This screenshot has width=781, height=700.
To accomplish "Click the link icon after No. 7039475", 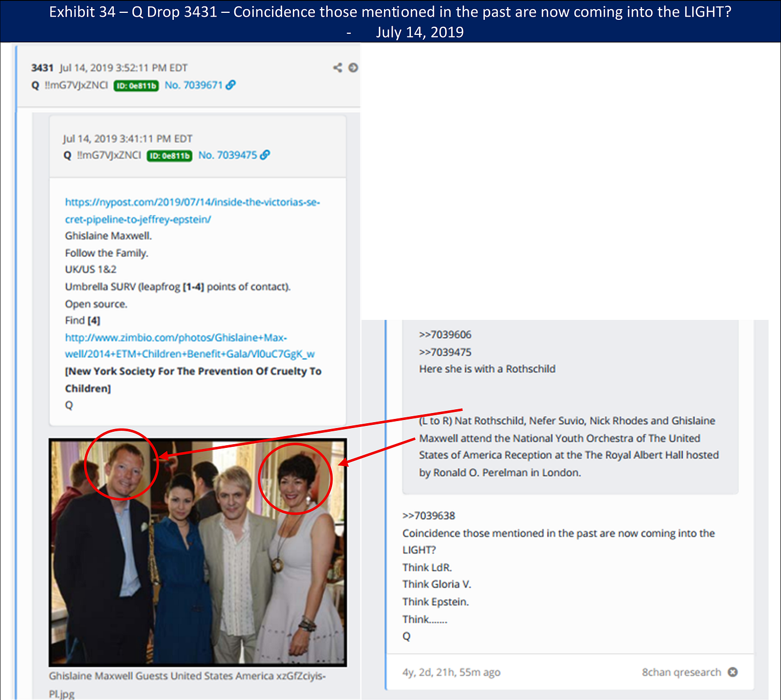I will click(265, 155).
